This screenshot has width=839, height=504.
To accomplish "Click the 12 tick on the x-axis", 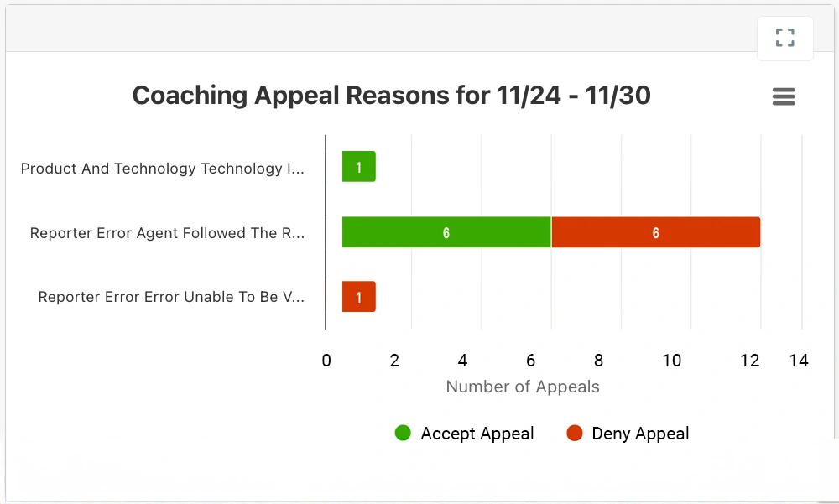I will 750,361.
